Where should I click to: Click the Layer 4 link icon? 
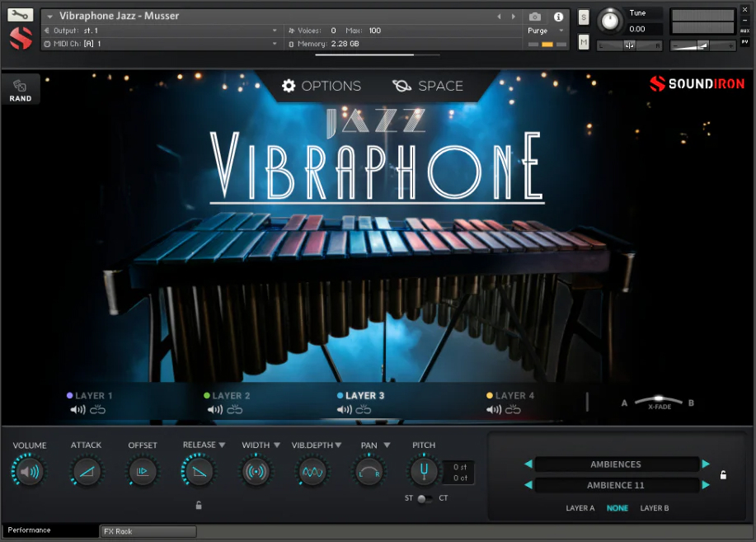pyautogui.click(x=513, y=410)
